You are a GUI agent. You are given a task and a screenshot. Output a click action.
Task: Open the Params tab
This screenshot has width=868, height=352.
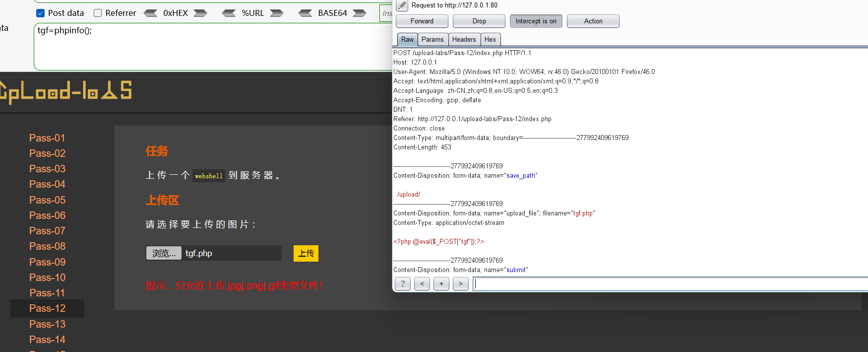coord(433,39)
